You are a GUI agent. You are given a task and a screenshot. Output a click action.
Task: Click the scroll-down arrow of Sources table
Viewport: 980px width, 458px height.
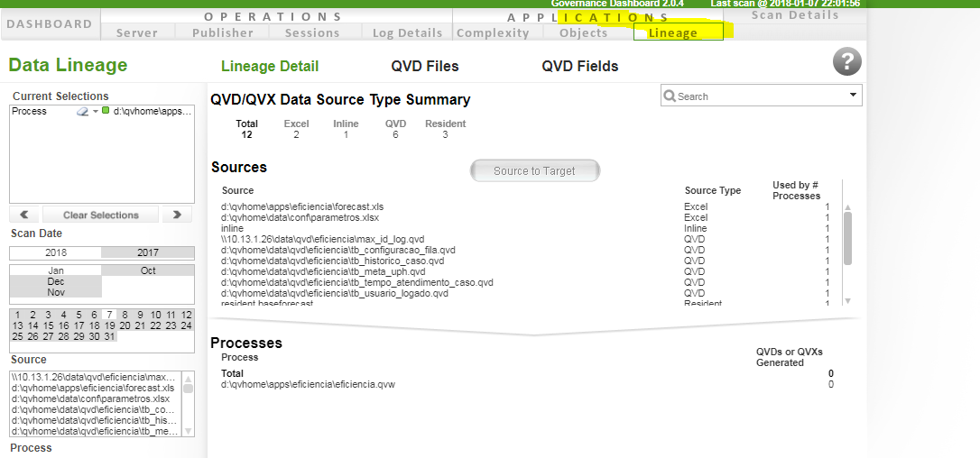coord(847,300)
